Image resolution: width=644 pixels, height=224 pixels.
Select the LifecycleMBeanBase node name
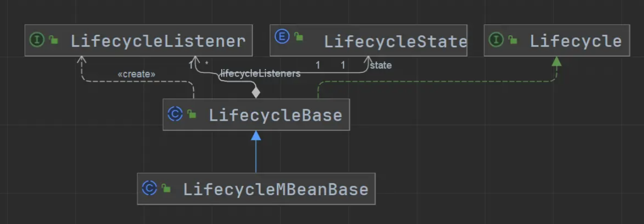pos(275,189)
